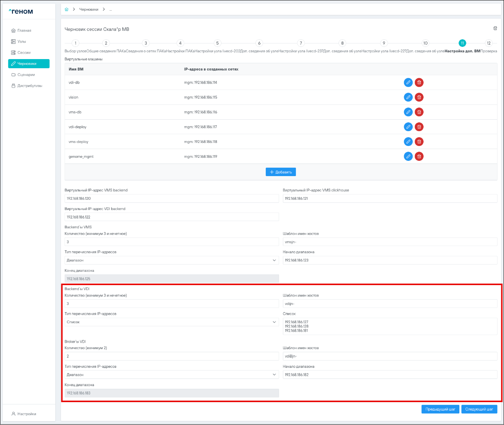Go to Сценарии in sidebar menu
The width and height of the screenshot is (504, 425).
(x=26, y=75)
